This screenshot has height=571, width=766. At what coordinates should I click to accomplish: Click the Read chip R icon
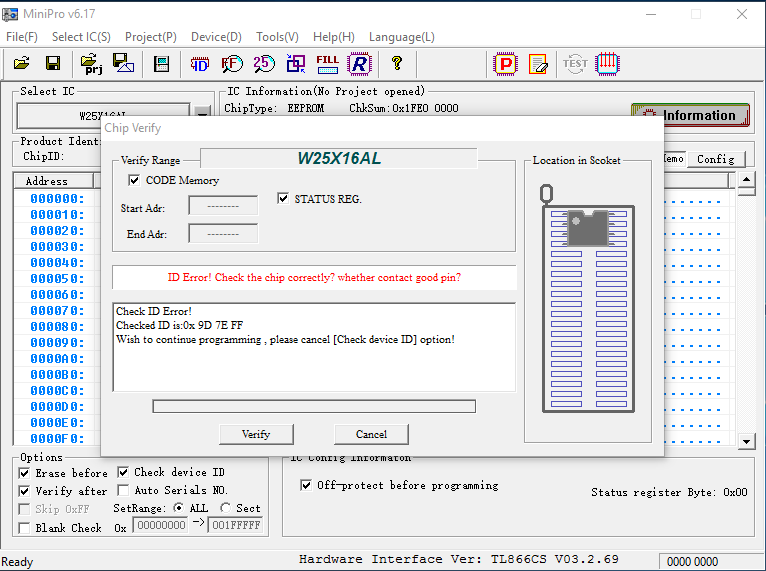(x=360, y=64)
